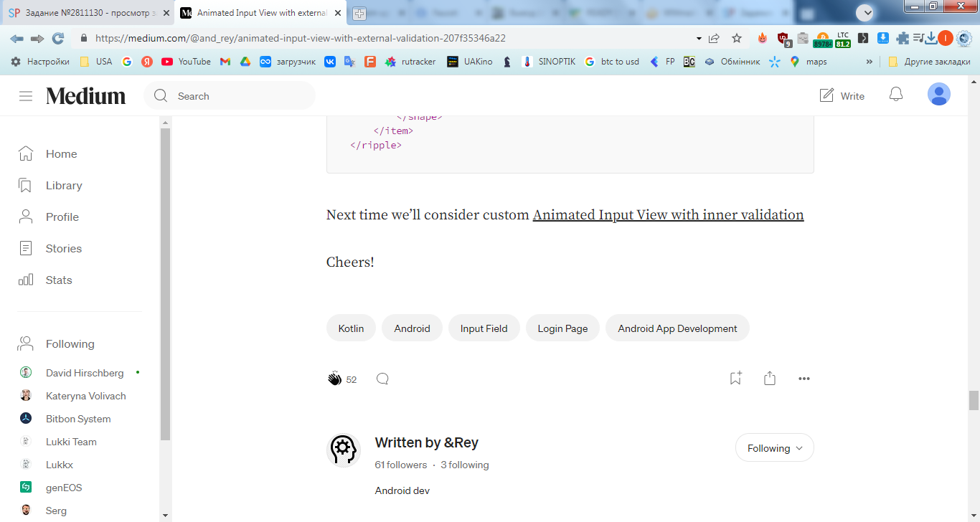The image size is (980, 522).
Task: Open the article responses comment icon
Action: point(382,379)
